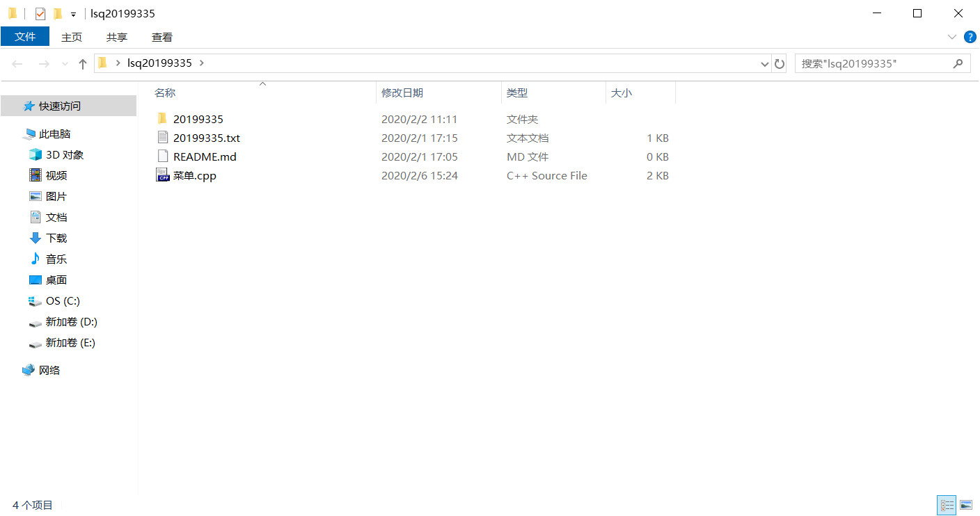Sort by the 大小 column header

point(622,92)
